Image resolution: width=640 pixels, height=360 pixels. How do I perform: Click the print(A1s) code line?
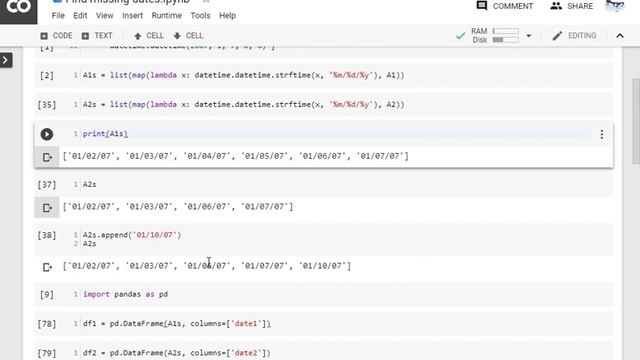[x=105, y=134]
